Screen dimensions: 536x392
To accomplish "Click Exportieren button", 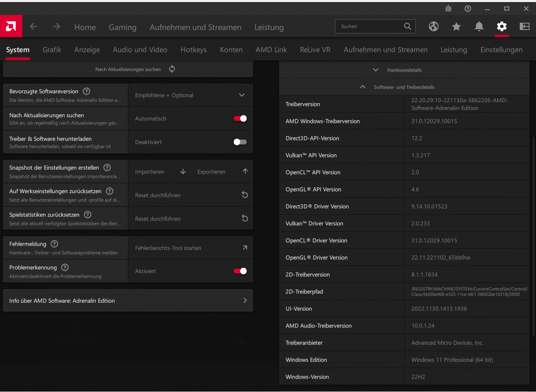I will click(211, 172).
